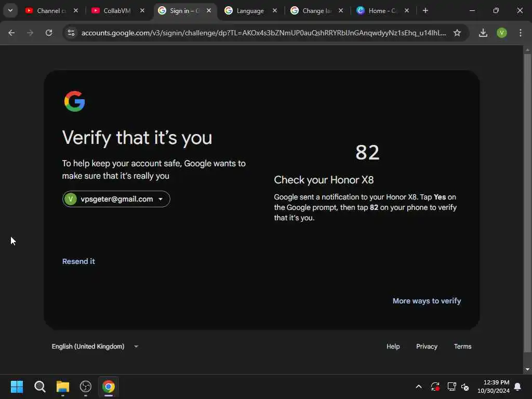
Task: Go back to the previous page
Action: tap(11, 33)
